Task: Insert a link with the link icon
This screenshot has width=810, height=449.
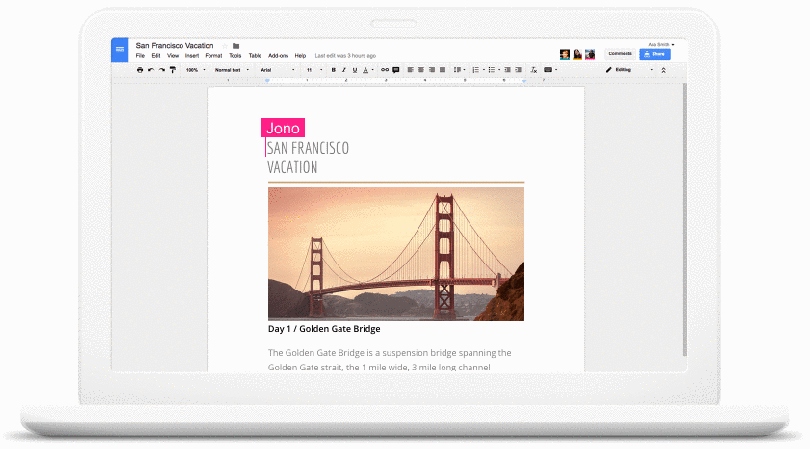Action: (385, 70)
